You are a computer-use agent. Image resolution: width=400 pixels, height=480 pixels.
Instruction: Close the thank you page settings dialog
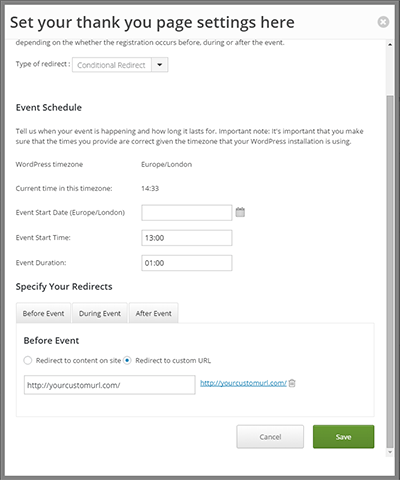pyautogui.click(x=383, y=22)
